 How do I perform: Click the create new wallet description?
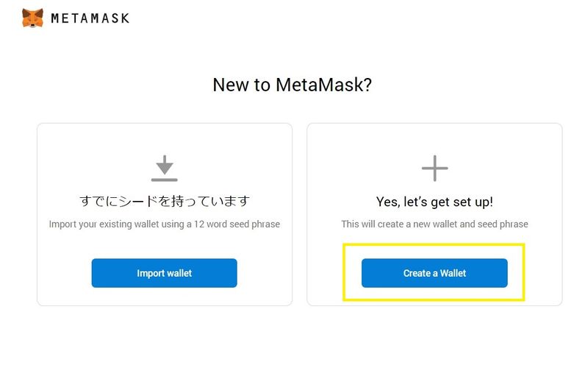tap(434, 224)
